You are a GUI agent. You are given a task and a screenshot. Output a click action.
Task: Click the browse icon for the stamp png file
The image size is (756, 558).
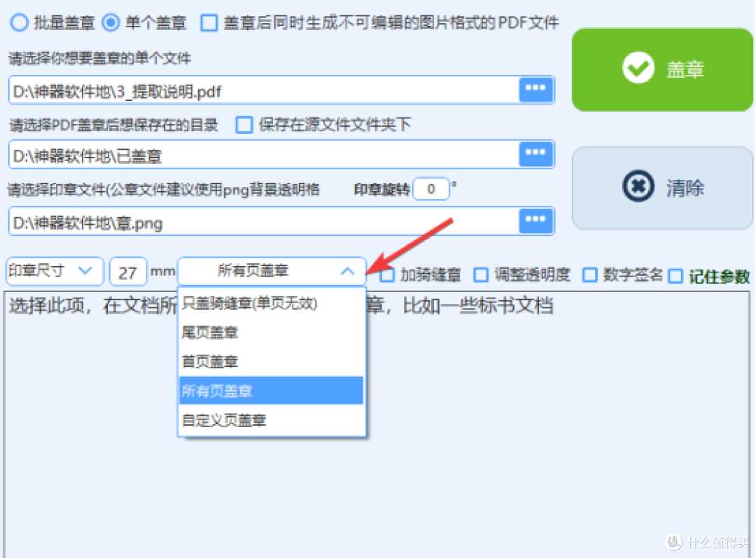coord(535,221)
